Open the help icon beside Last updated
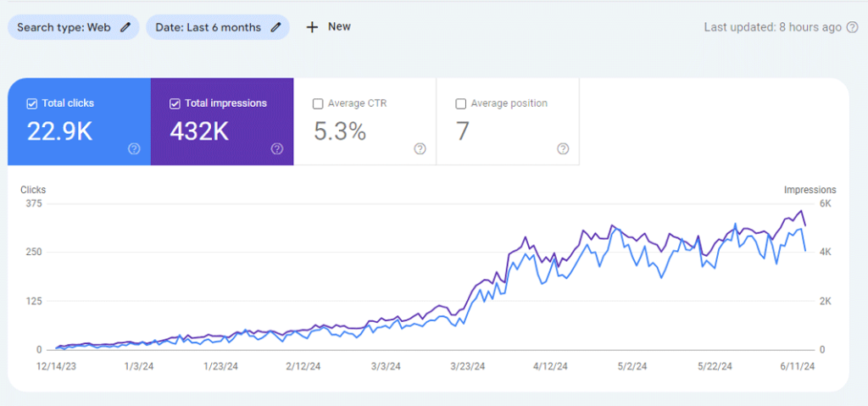 pos(853,27)
